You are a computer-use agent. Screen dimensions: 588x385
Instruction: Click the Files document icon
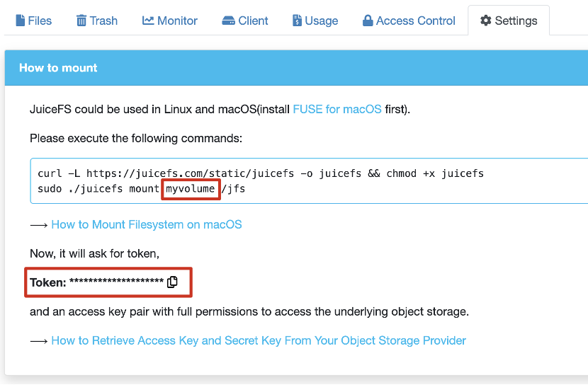(21, 21)
